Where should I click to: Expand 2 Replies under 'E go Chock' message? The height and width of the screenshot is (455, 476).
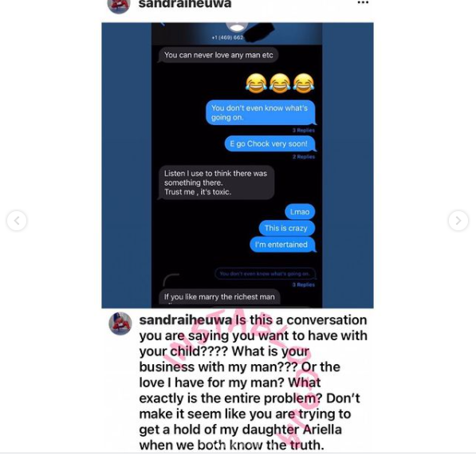[x=304, y=157]
